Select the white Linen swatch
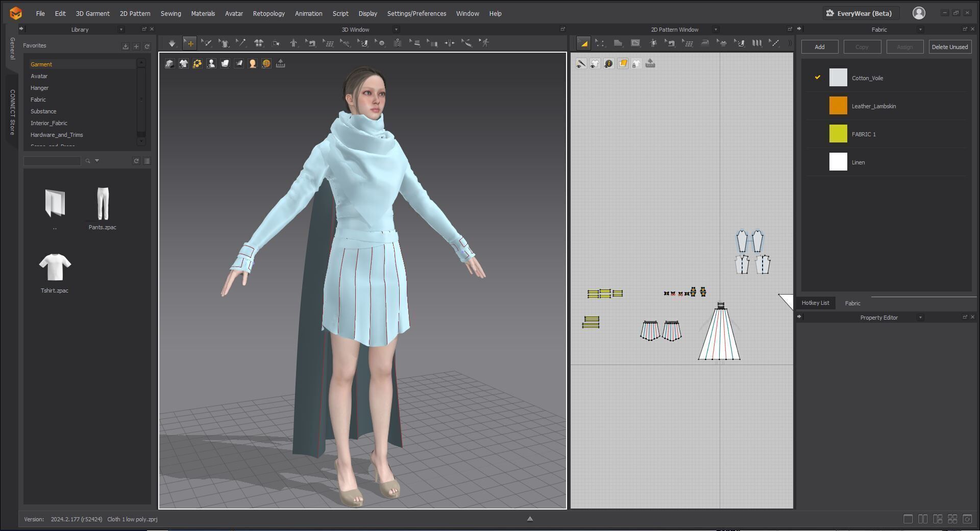This screenshot has height=531, width=980. point(838,162)
